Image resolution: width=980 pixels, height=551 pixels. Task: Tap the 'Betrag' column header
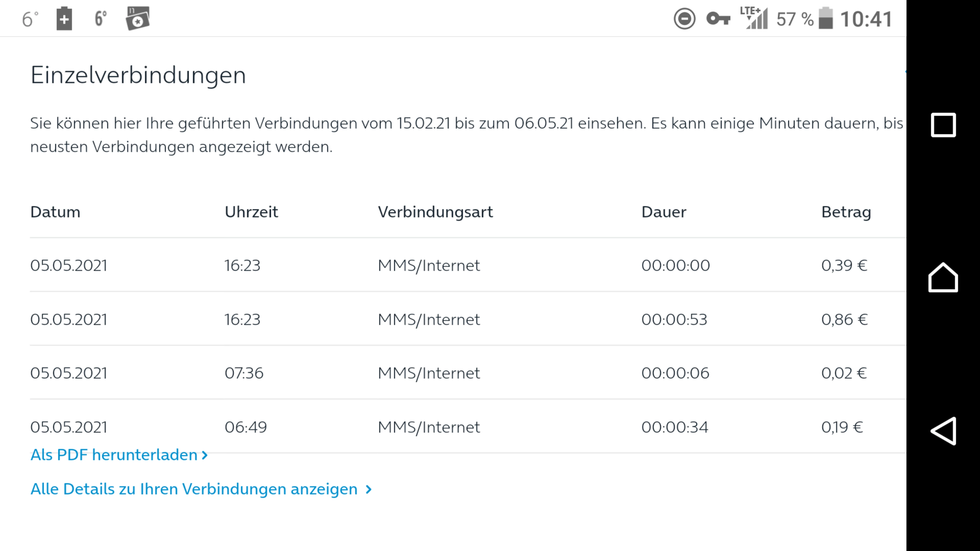pos(846,212)
